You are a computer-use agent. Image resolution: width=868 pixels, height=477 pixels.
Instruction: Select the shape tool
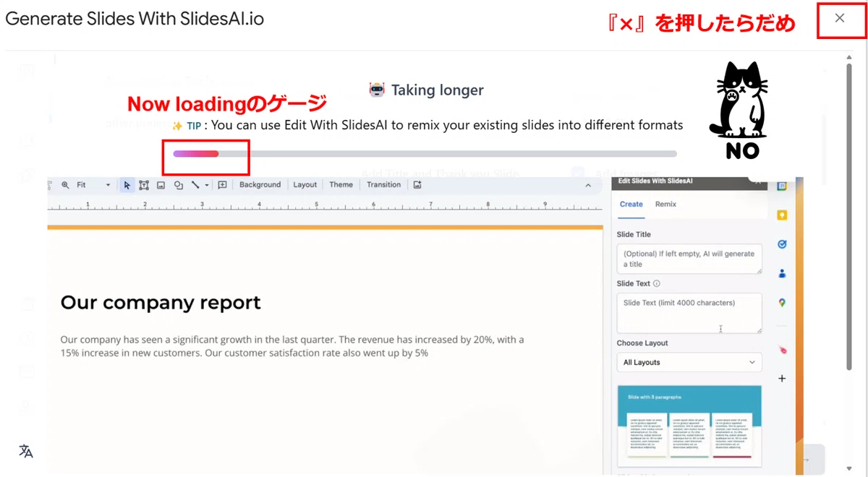click(x=178, y=185)
